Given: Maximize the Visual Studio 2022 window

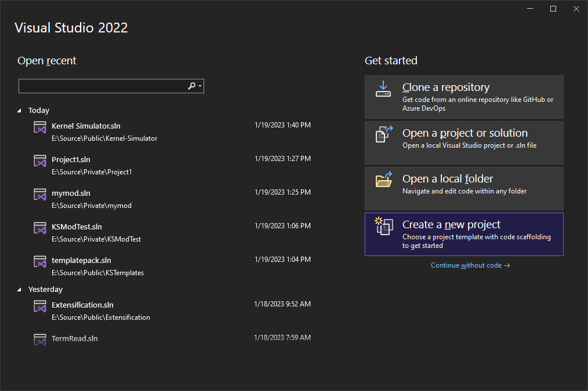Looking at the screenshot, I should [x=553, y=9].
